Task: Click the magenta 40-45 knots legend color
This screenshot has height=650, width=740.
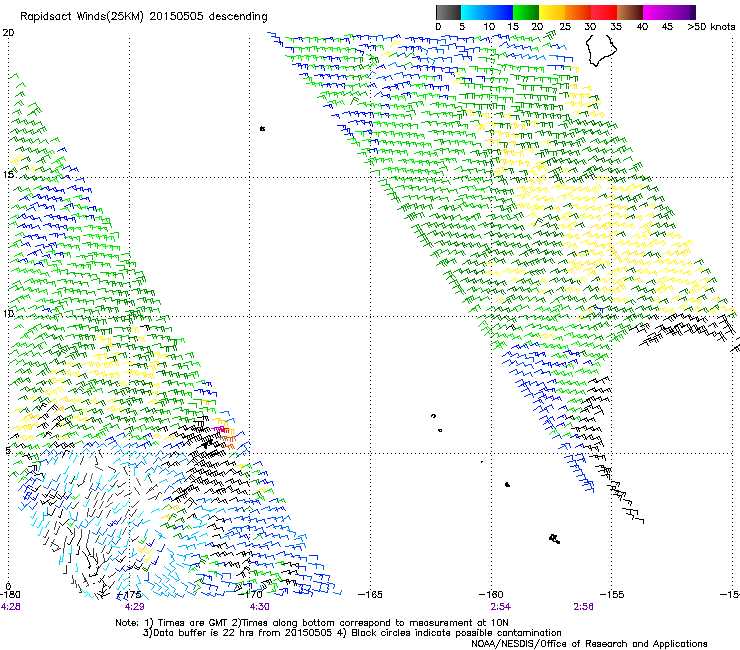Action: click(656, 12)
